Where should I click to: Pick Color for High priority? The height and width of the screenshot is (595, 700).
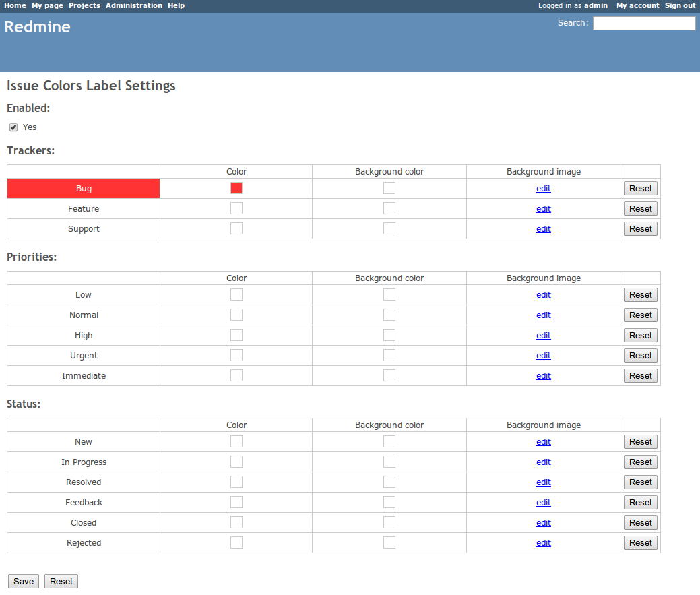pos(236,335)
